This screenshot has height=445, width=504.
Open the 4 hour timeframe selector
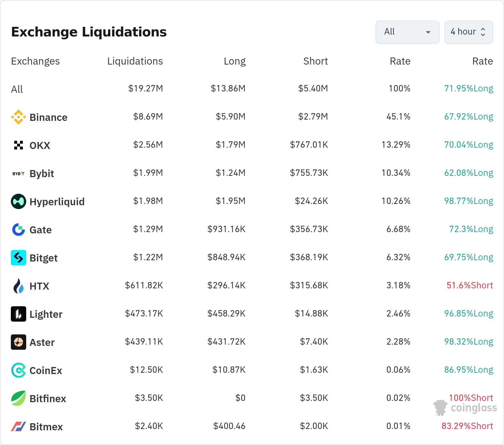click(469, 32)
